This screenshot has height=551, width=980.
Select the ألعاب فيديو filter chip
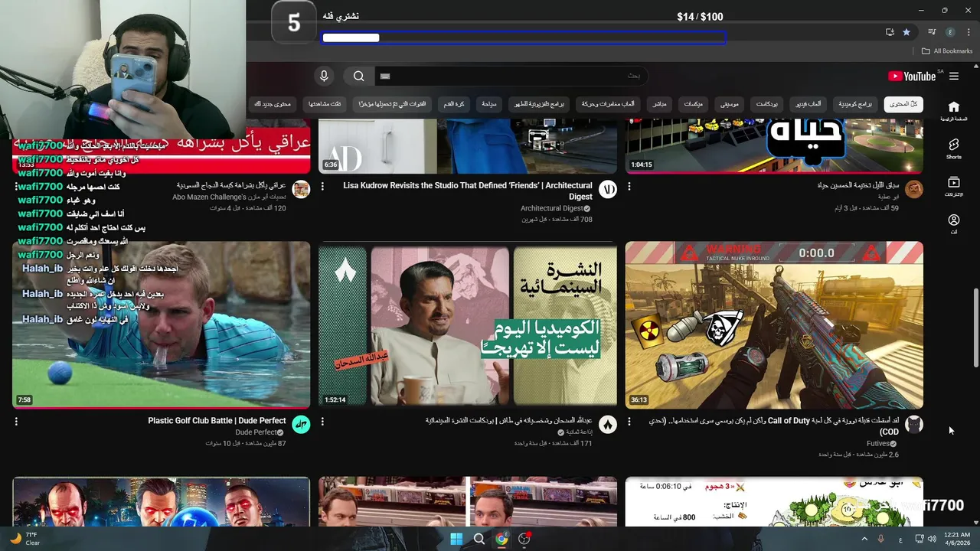808,104
